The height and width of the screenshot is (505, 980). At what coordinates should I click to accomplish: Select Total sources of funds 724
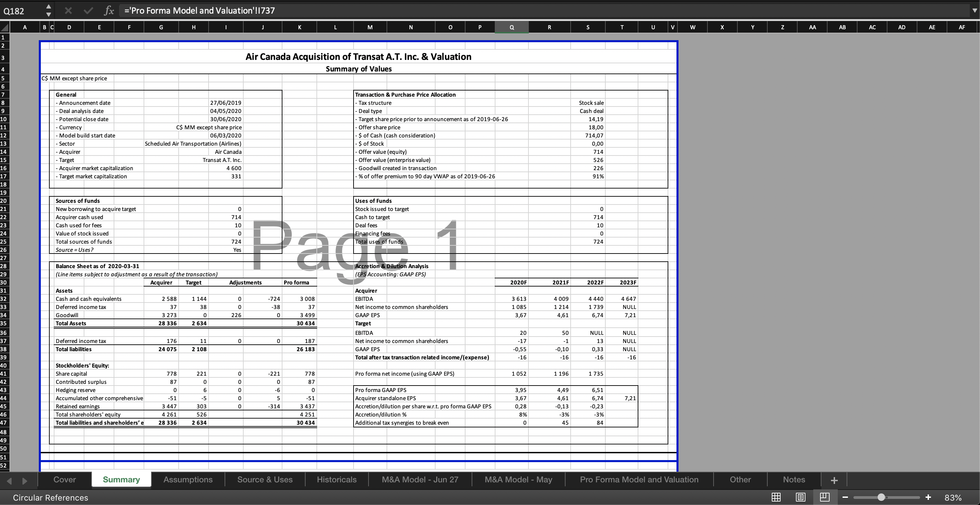coord(226,242)
